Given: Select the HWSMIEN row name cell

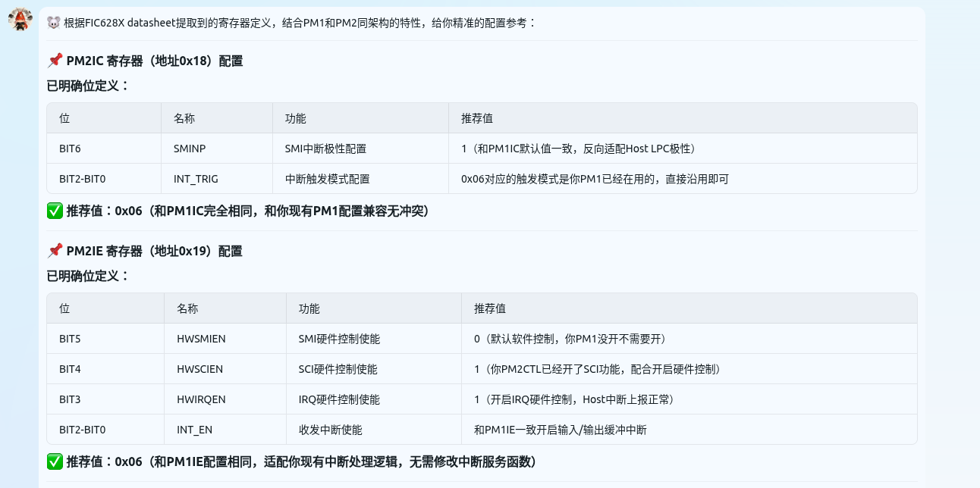Looking at the screenshot, I should tap(201, 339).
